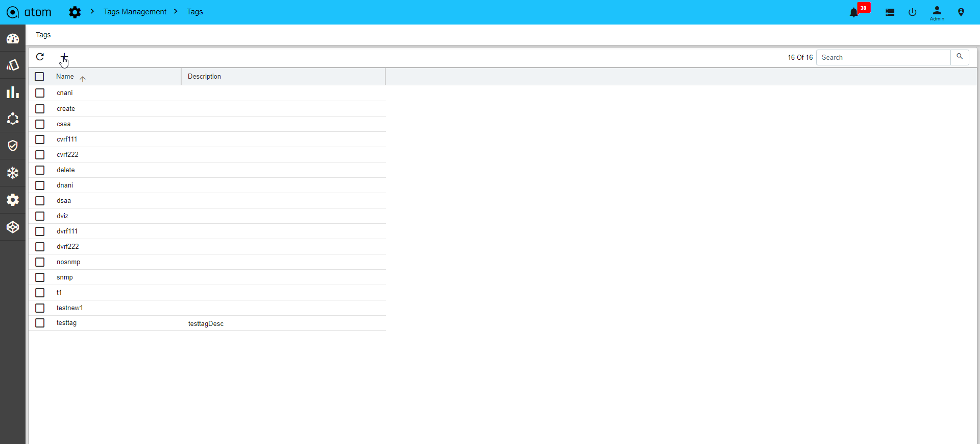Open the notifications bell
This screenshot has height=444, width=980.
coord(854,13)
